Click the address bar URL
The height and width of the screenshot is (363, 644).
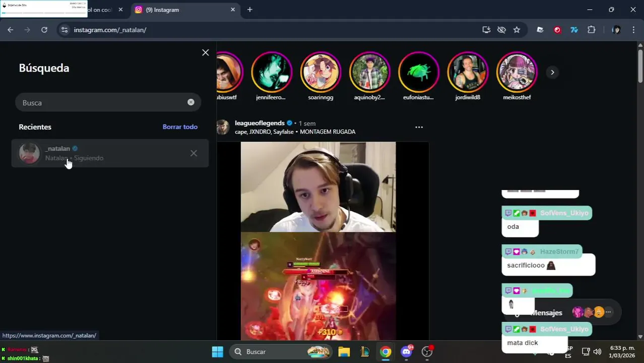[x=110, y=30]
